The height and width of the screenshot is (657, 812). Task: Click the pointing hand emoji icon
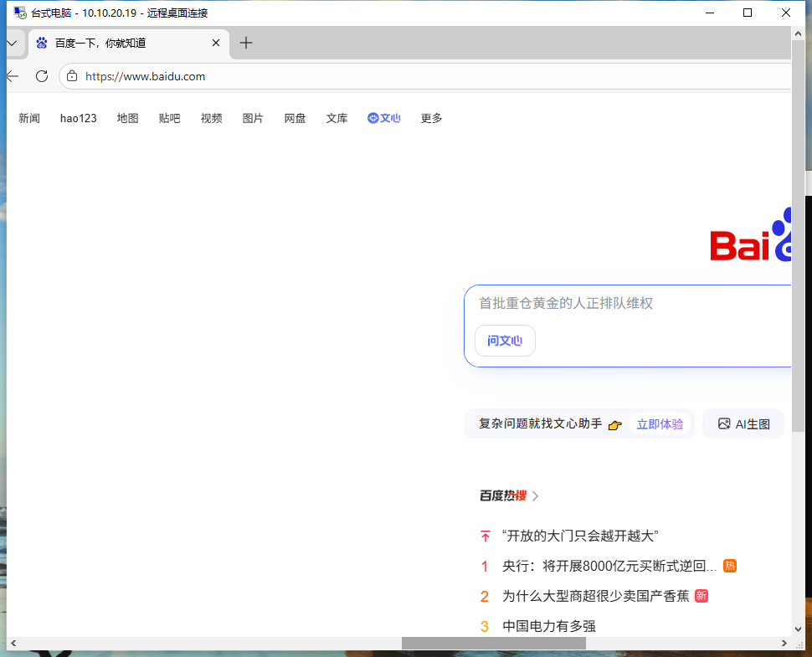pyautogui.click(x=614, y=425)
